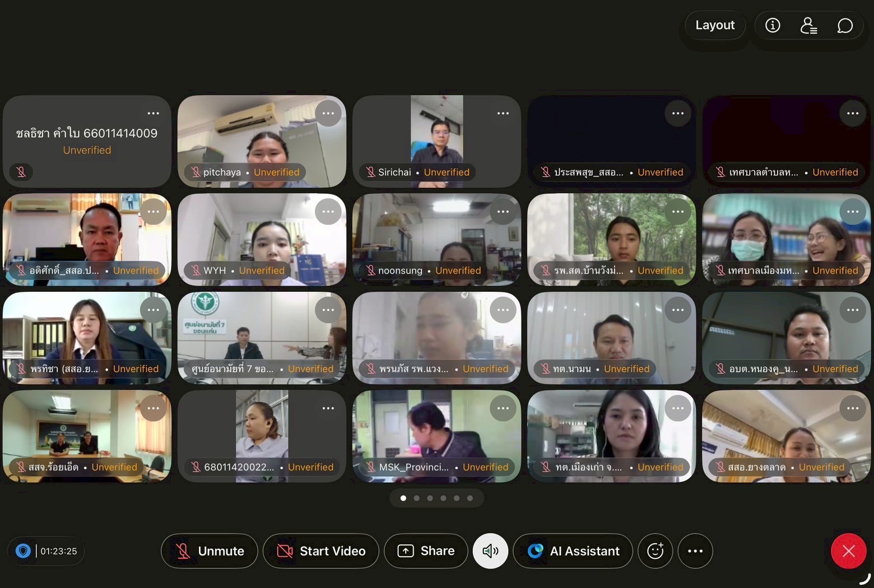Open meeting information icon
Viewport: 874px width, 588px height.
[773, 25]
